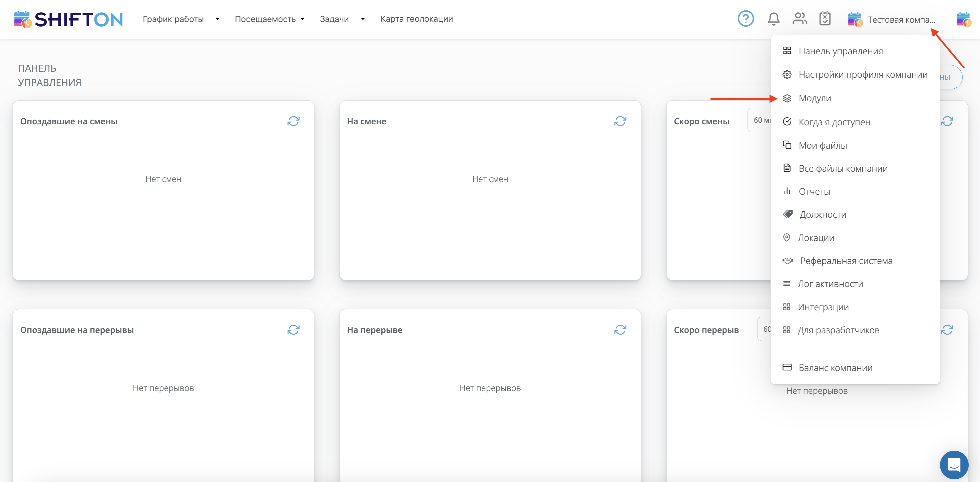The width and height of the screenshot is (980, 482).
Task: Click the Shifton logo
Action: click(68, 19)
